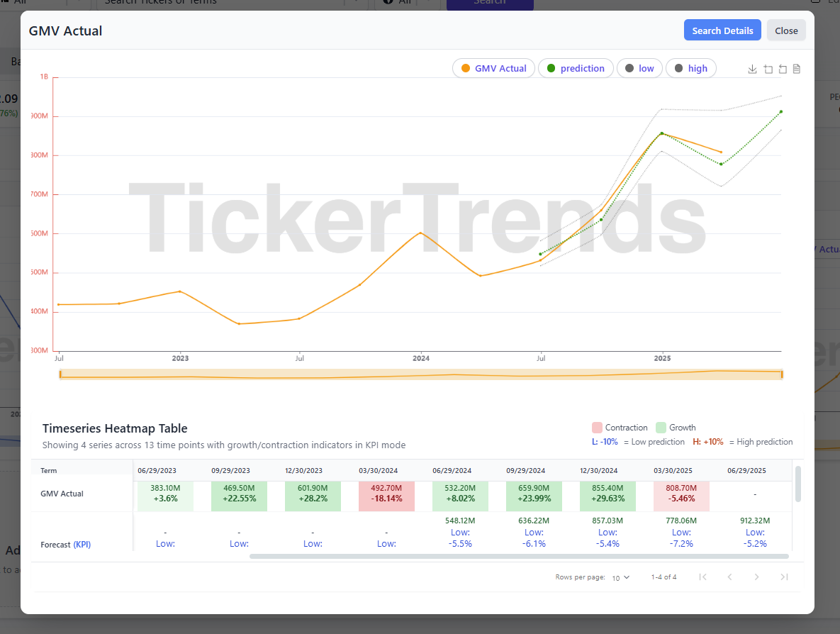840x634 pixels.
Task: Select the GMV Actual row label
Action: (62, 494)
